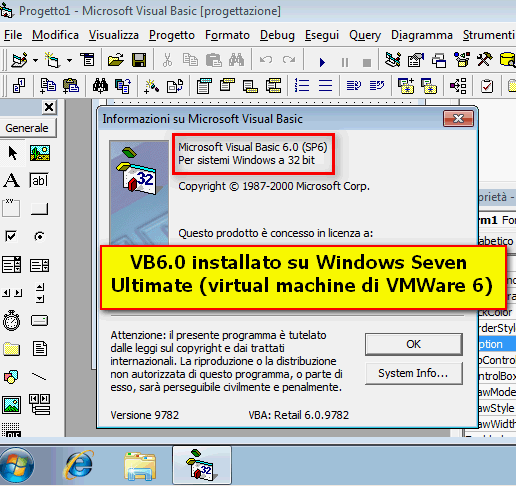The height and width of the screenshot is (486, 516).
Task: Open the Object Browser icon
Action: click(462, 60)
